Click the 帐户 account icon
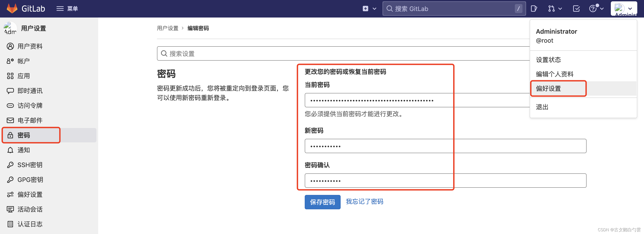Viewport: 644px width, 234px height. point(10,61)
